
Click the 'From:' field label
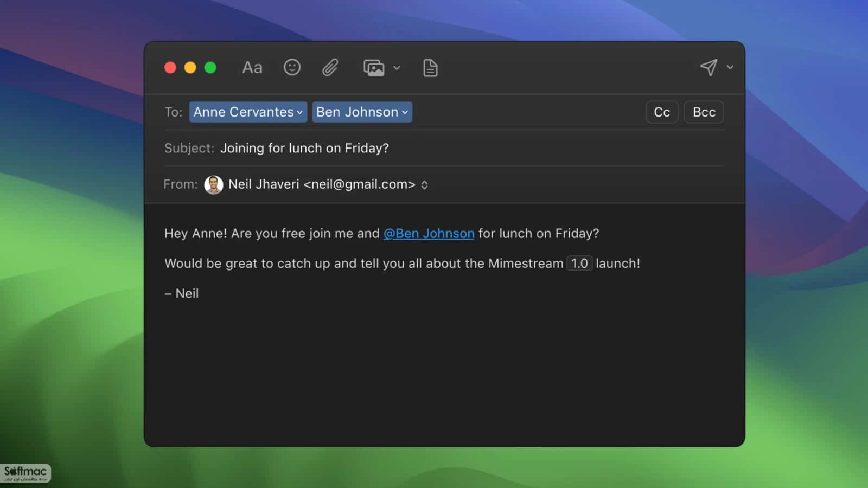click(x=180, y=184)
